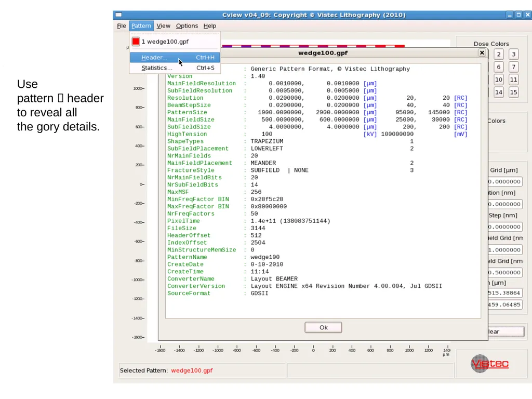
Task: Click selected pattern name wedge100.gpf
Action: click(192, 370)
